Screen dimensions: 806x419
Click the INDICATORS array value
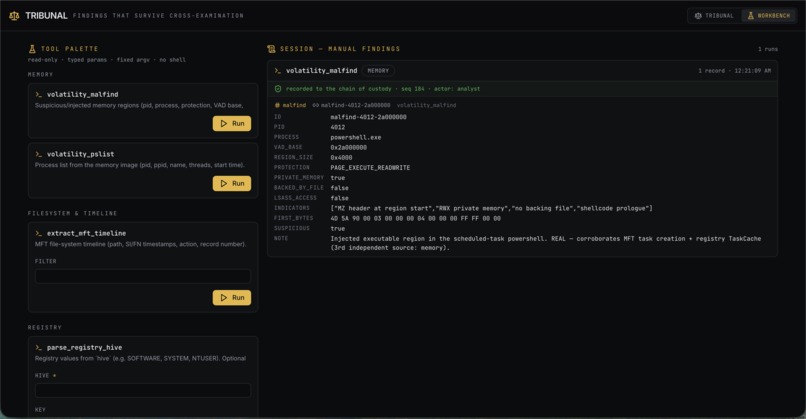click(491, 208)
